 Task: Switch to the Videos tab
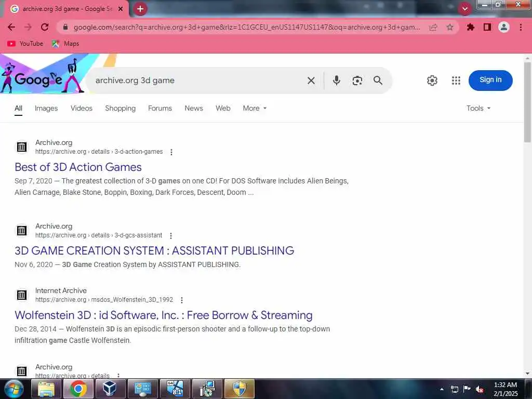(82, 109)
